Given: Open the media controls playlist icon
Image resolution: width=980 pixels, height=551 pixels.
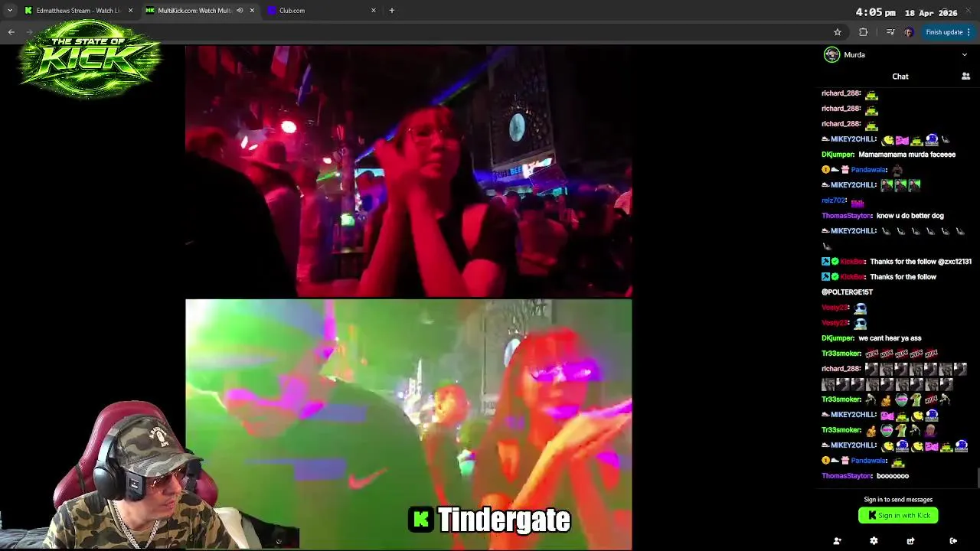Looking at the screenshot, I should click(890, 32).
